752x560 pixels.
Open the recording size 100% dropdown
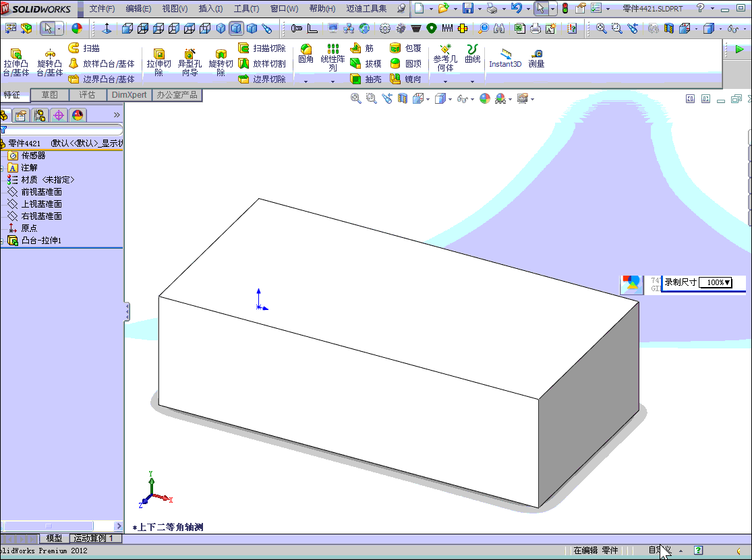715,282
